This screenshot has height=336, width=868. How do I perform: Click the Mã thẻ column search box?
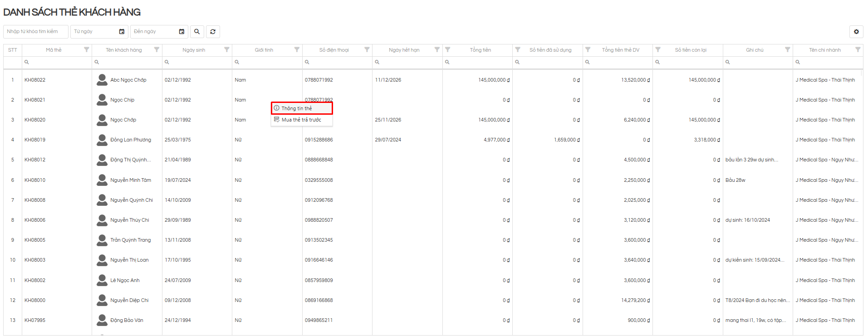pos(59,62)
